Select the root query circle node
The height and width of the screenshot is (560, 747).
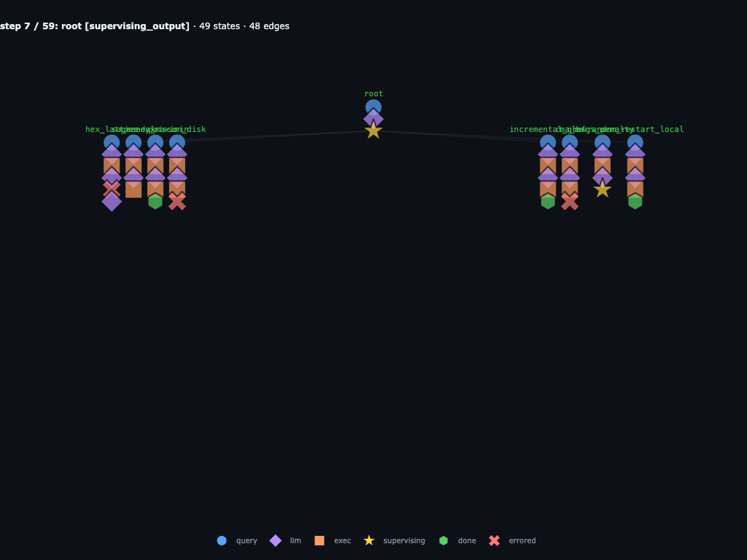pos(373,107)
